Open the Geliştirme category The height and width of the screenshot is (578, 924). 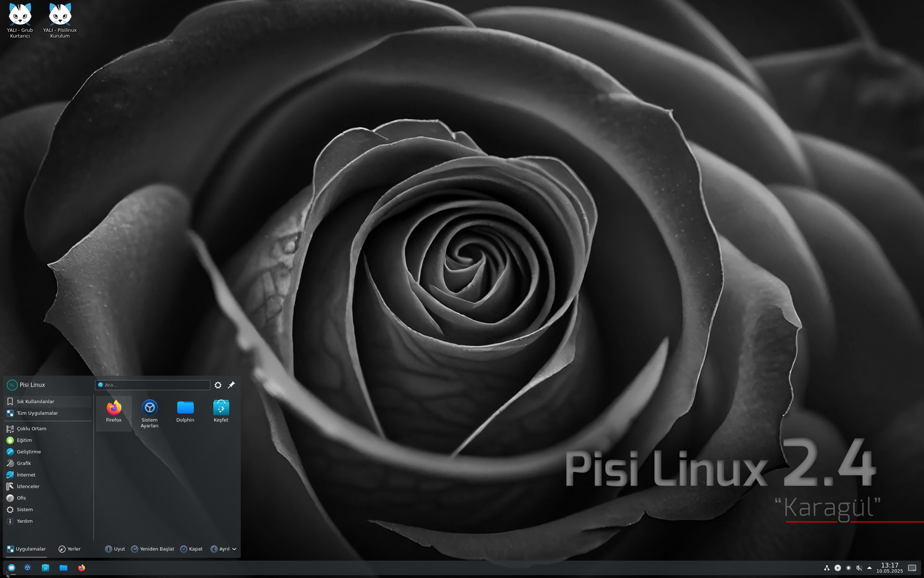[x=48, y=452]
